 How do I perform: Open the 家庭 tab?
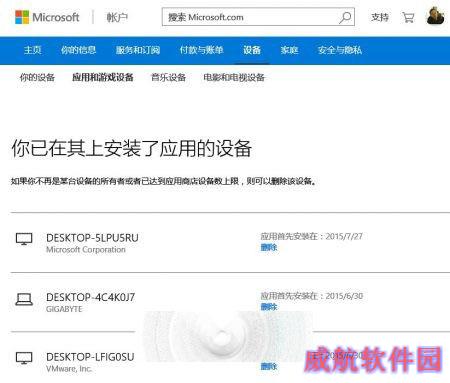pos(289,50)
